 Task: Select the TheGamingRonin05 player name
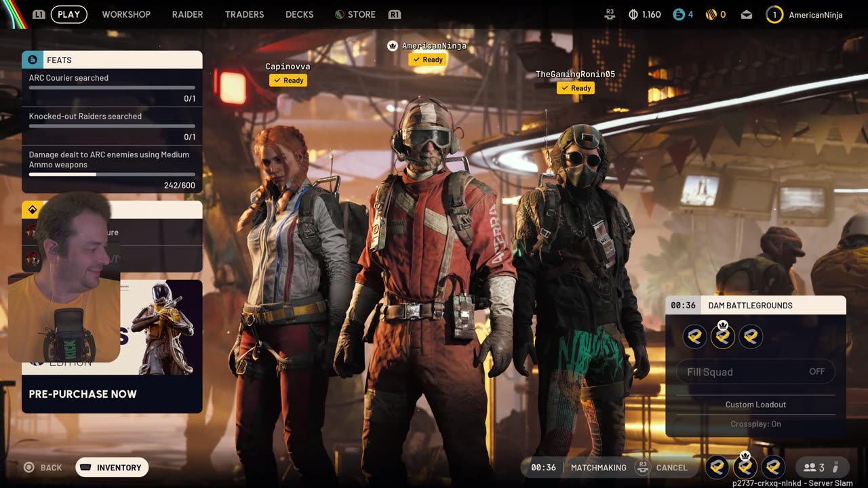point(576,74)
